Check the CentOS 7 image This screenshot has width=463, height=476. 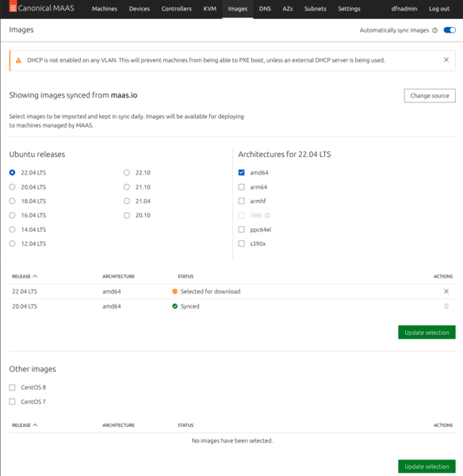(x=12, y=401)
